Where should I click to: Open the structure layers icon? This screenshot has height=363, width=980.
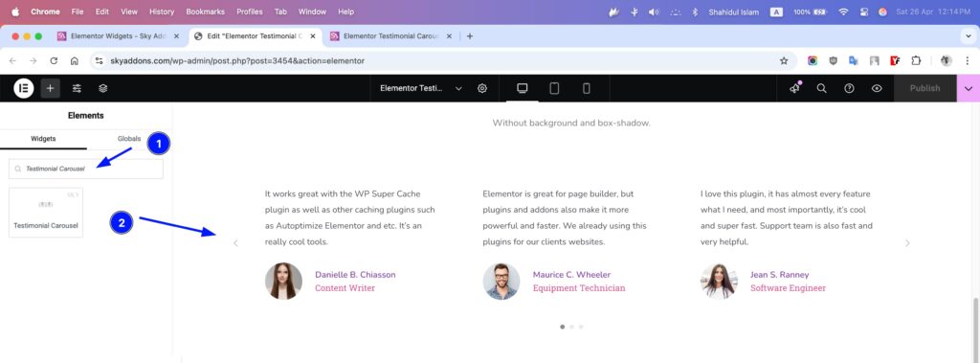(103, 88)
